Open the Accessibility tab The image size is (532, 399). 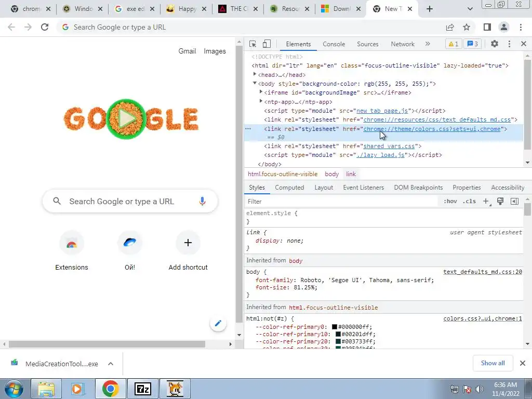pos(508,188)
